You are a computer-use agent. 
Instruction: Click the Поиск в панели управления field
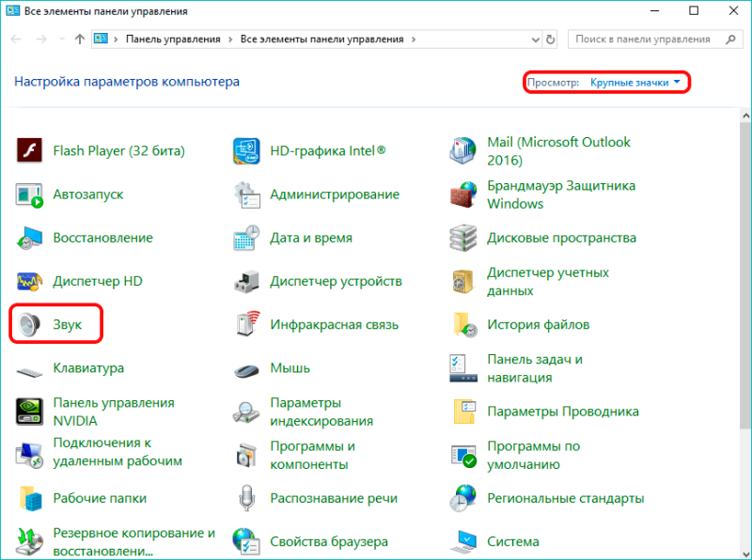[655, 39]
